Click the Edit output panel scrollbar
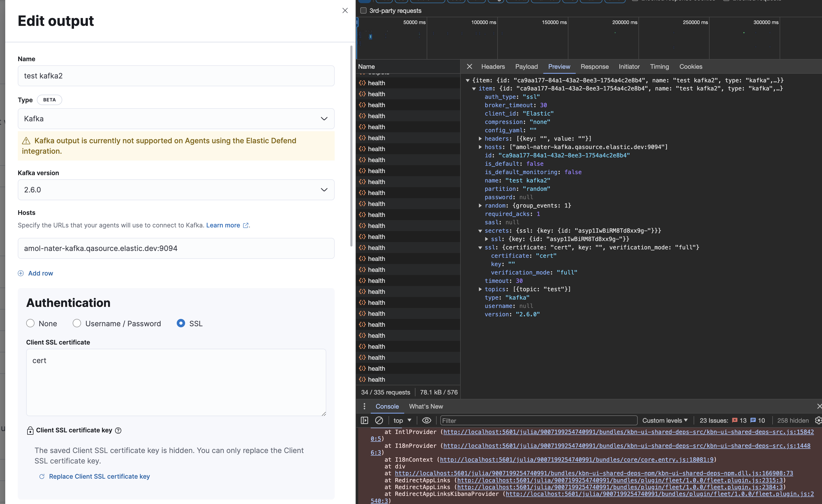Screen dimensions: 822x504 [351, 146]
